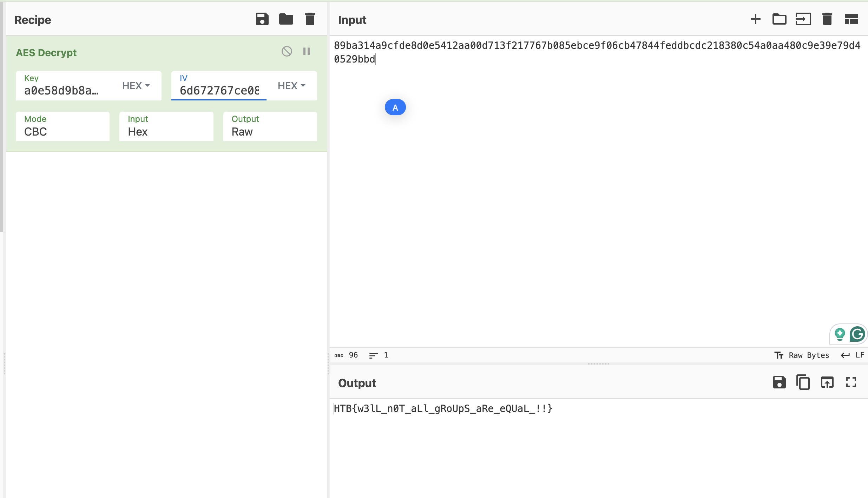Viewport: 868px width, 498px height.
Task: Open file as input
Action: coord(803,19)
